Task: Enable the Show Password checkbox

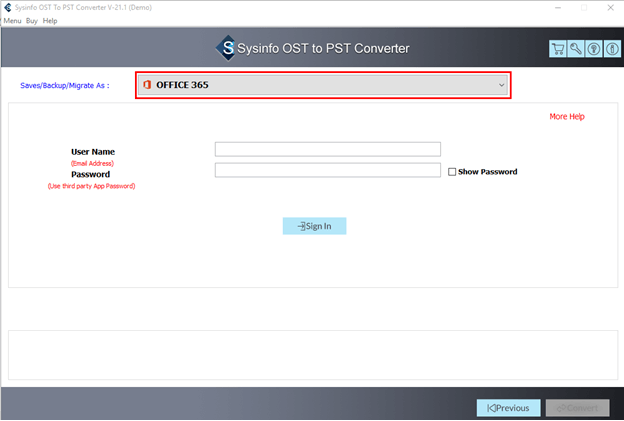Action: tap(452, 172)
